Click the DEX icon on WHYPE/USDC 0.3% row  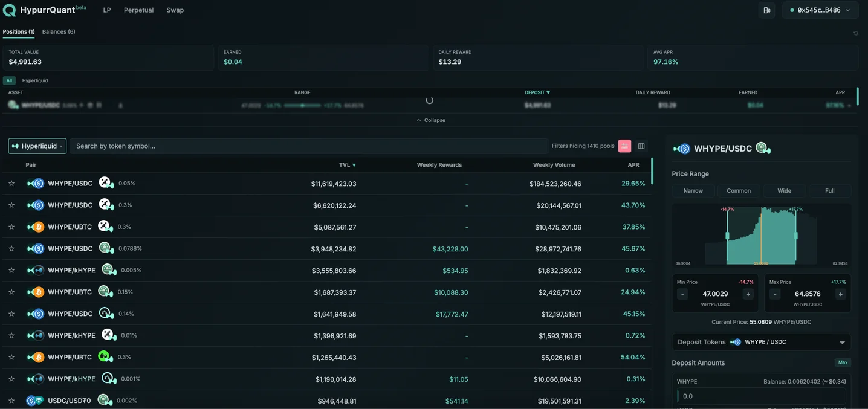(106, 205)
